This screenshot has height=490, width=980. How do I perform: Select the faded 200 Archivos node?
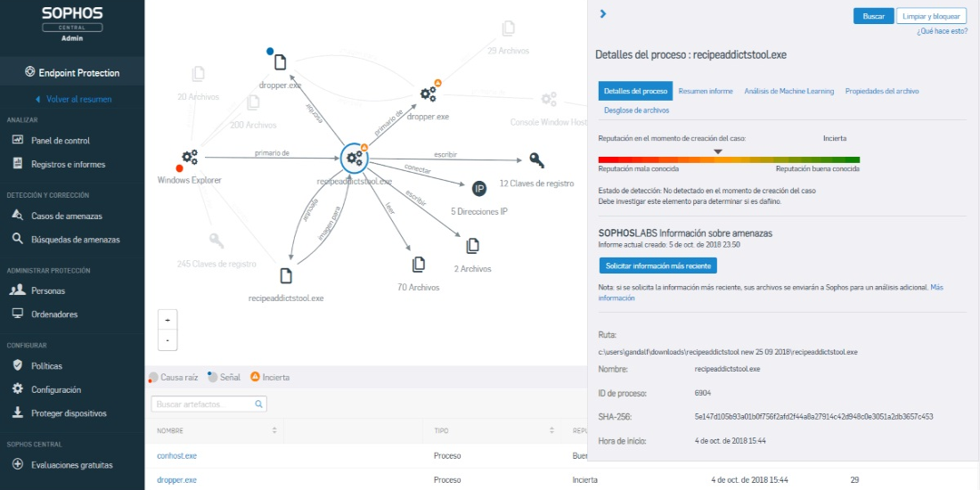click(253, 102)
